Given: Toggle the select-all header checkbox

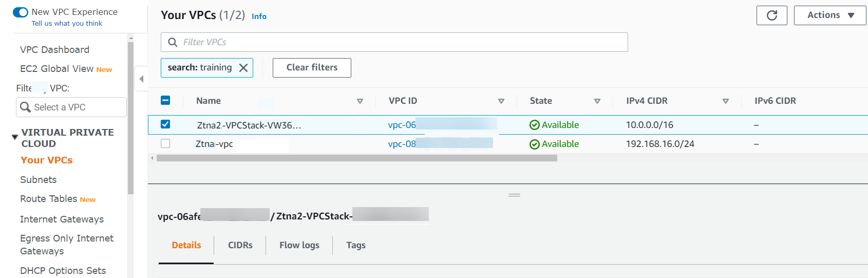Looking at the screenshot, I should point(165,100).
